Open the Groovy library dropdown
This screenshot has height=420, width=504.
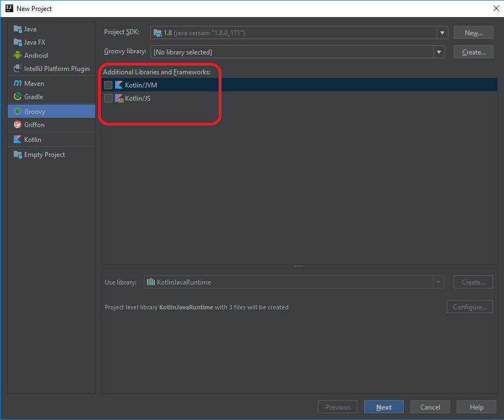439,51
